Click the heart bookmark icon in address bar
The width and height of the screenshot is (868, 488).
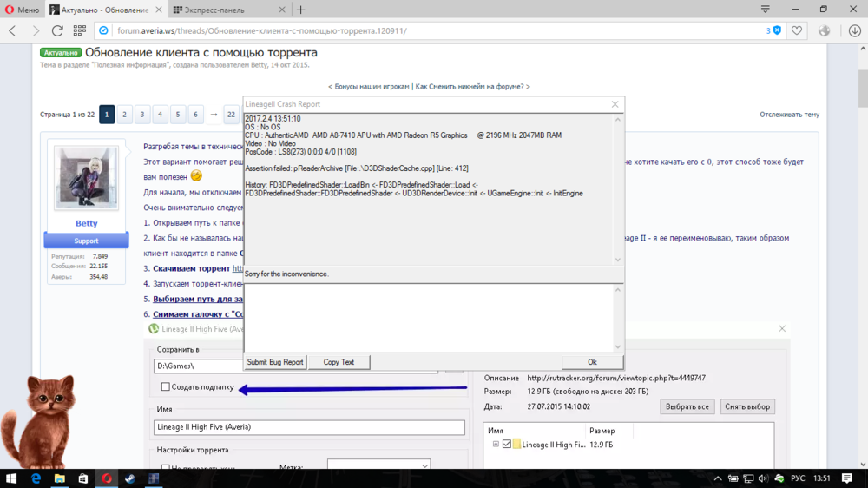pos(797,30)
